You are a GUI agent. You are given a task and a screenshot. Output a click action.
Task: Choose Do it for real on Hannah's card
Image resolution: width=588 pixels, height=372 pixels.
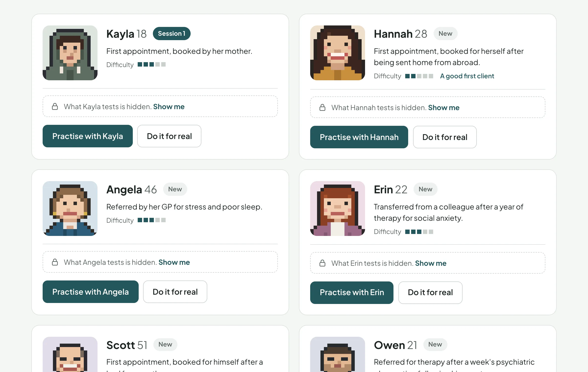445,137
